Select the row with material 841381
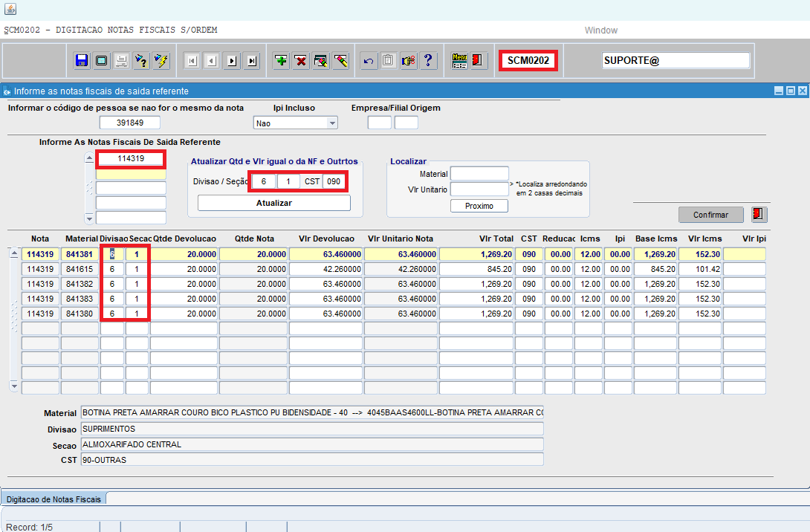This screenshot has height=532, width=810. pyautogui.click(x=392, y=254)
